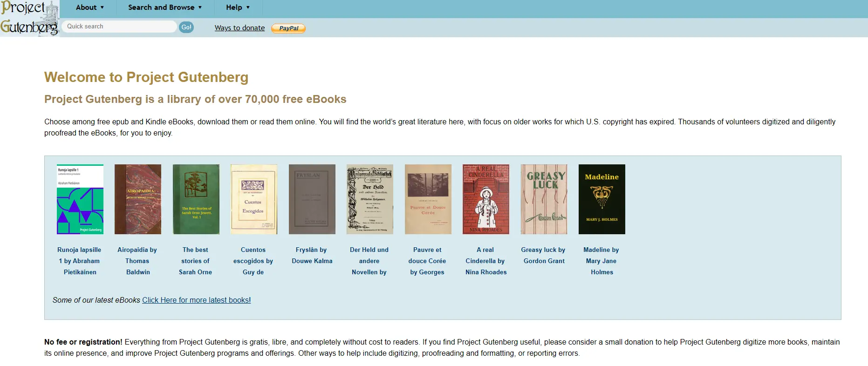Click the Go! search button
Screen dimensions: 868x366
pos(186,27)
